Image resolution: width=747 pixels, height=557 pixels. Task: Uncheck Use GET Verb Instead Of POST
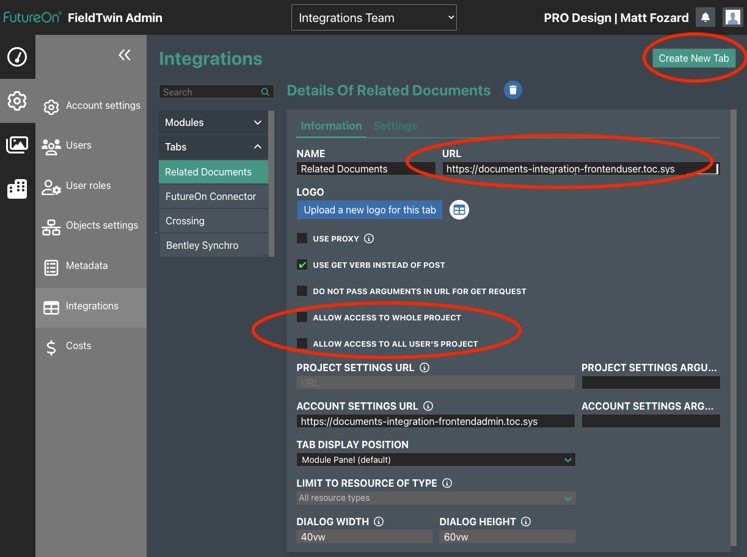(x=302, y=264)
